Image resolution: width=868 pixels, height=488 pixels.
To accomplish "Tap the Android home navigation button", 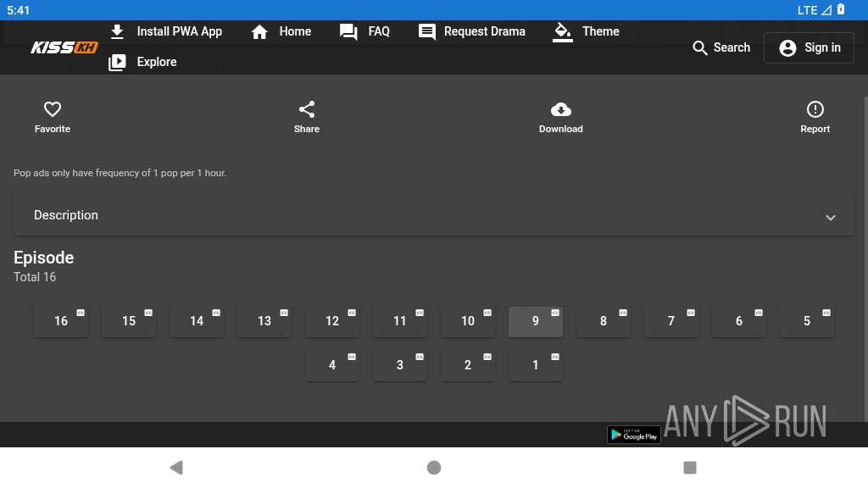I will click(434, 468).
